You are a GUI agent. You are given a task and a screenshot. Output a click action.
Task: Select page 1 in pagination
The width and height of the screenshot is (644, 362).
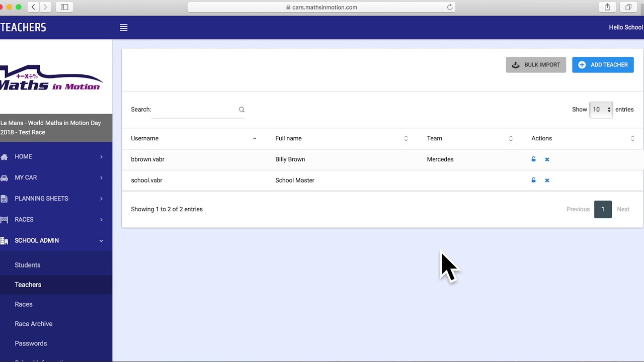click(603, 209)
